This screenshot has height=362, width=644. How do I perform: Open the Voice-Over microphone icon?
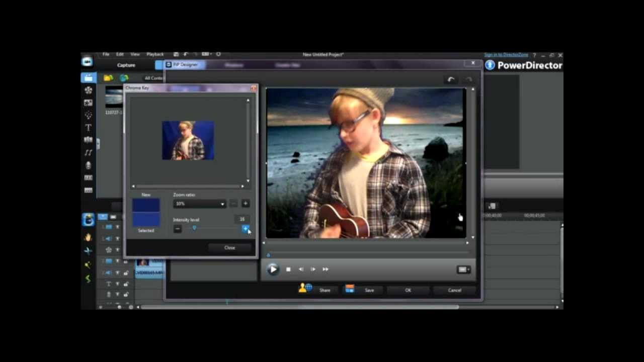click(x=89, y=165)
